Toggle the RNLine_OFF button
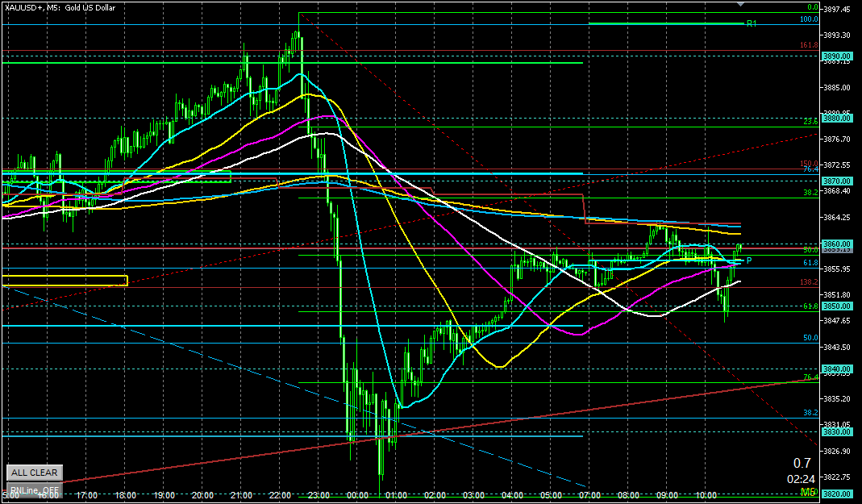This screenshot has height=504, width=862. pyautogui.click(x=34, y=489)
